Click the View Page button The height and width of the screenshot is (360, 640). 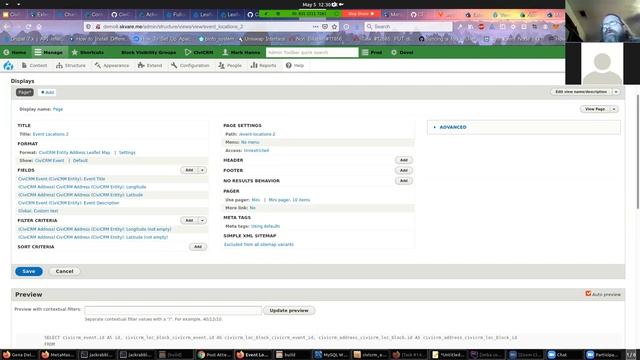[x=595, y=109]
